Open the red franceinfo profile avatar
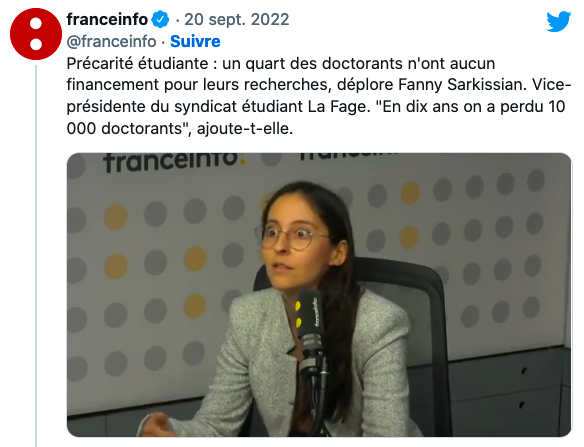Screen dimensions: 584x447 point(36,34)
